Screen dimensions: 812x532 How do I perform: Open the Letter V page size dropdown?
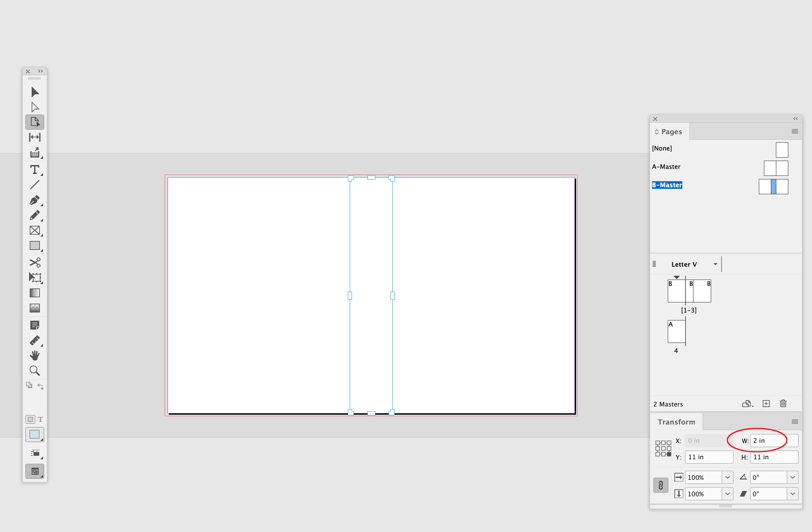[715, 264]
